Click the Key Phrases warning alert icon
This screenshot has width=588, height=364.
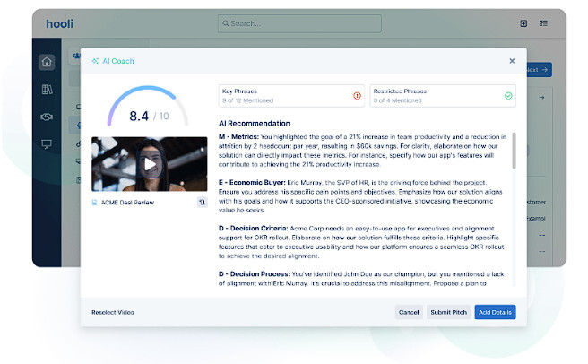pyautogui.click(x=357, y=96)
